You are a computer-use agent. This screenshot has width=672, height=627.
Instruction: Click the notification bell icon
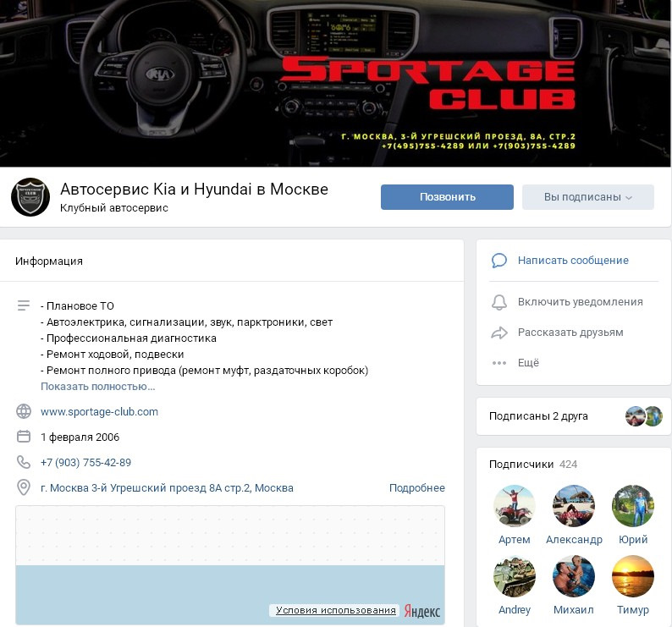point(498,302)
